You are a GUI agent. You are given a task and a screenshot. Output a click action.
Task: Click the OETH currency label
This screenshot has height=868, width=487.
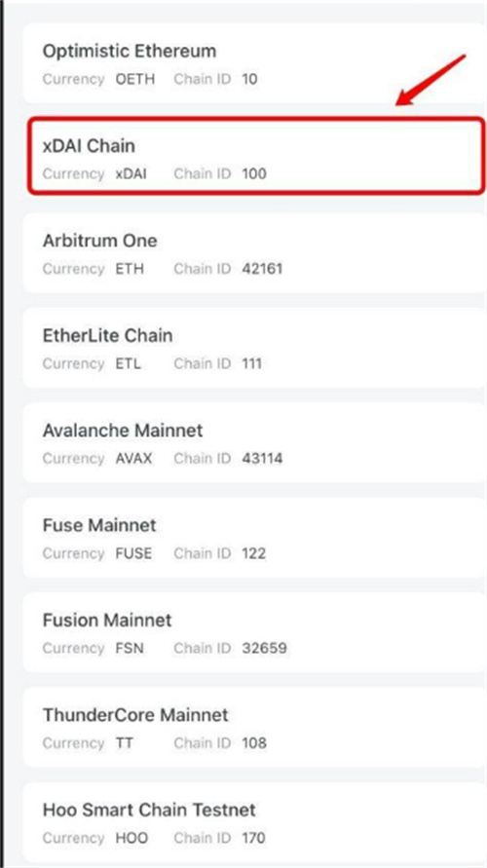point(135,79)
